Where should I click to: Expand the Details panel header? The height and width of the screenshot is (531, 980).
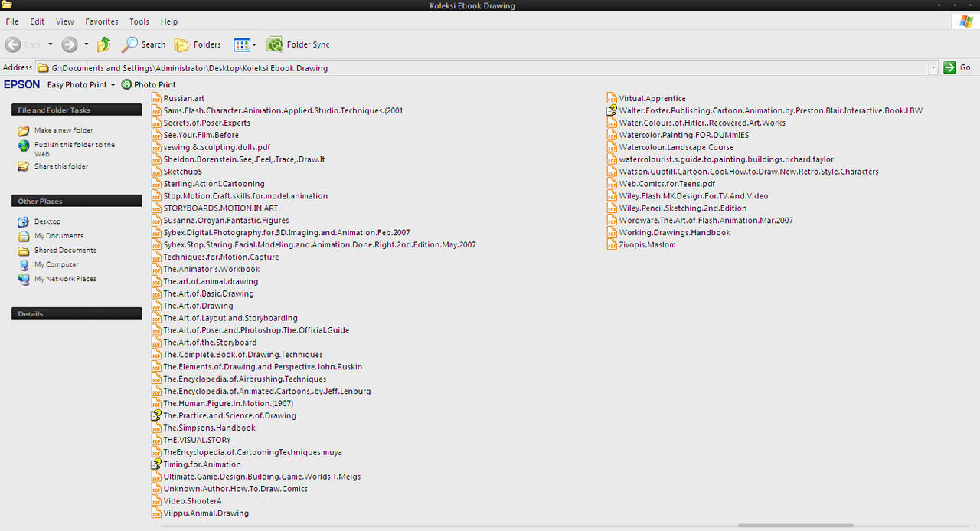coord(77,313)
